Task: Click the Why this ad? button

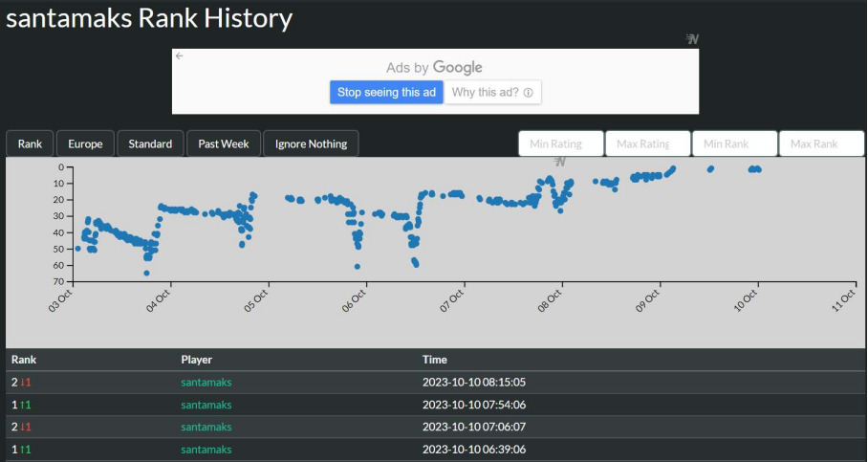Action: point(492,92)
